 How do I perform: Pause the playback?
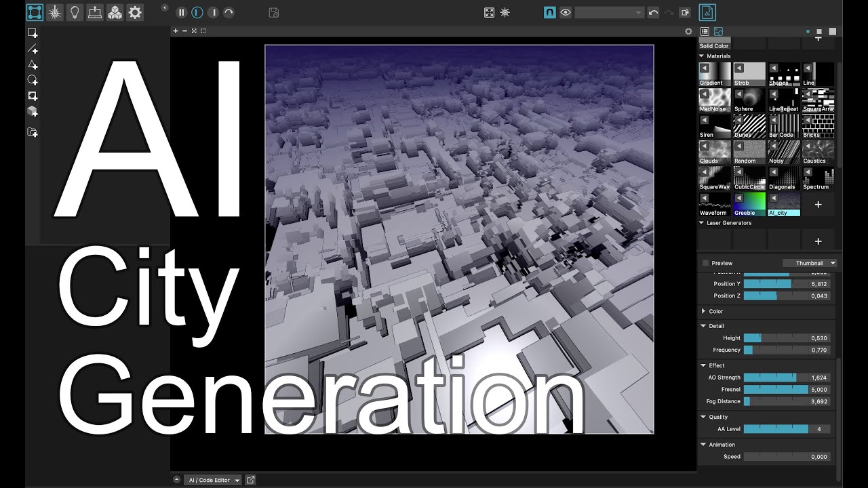(x=181, y=12)
